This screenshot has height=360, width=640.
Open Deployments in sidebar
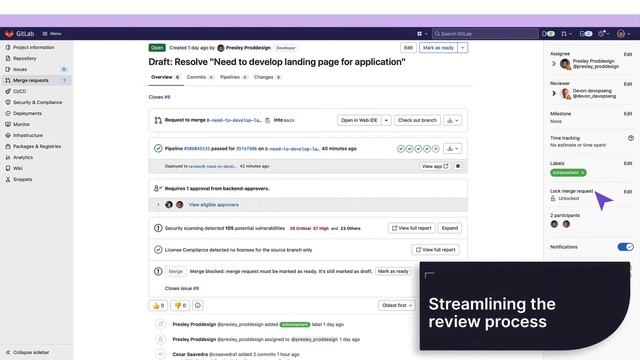tap(27, 113)
